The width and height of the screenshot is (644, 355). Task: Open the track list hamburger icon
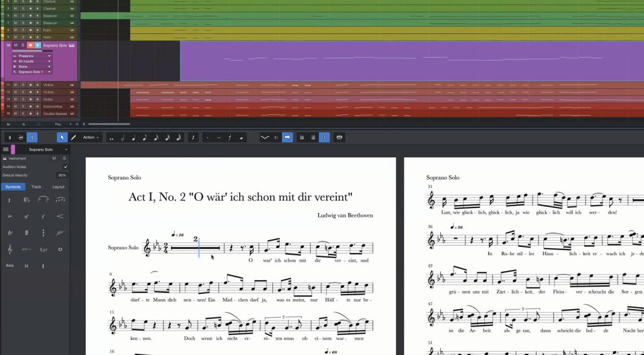pyautogui.click(x=6, y=150)
